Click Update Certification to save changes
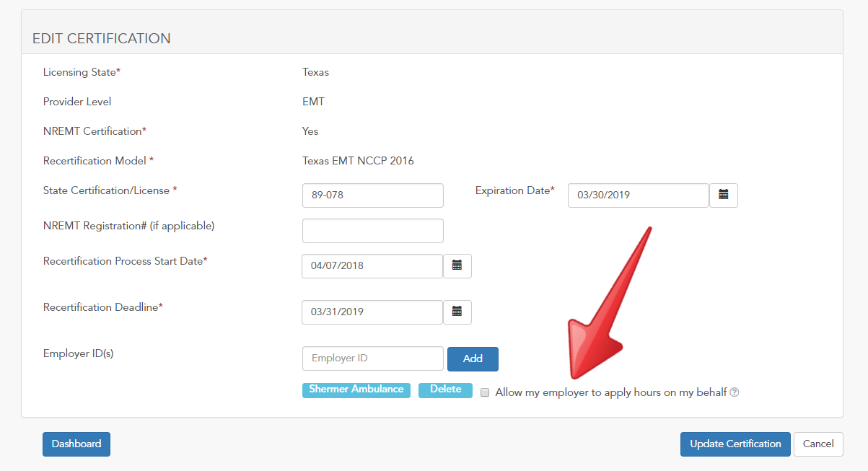This screenshot has height=471, width=868. (735, 444)
